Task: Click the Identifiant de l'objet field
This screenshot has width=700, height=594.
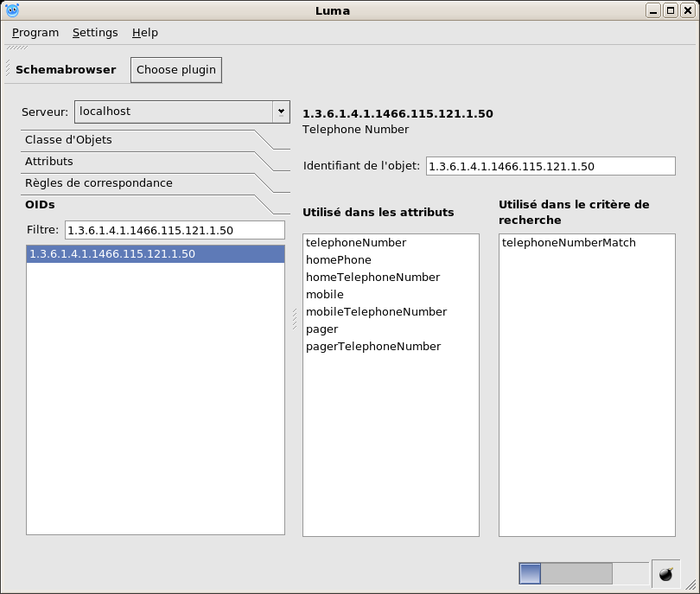Action: [550, 166]
